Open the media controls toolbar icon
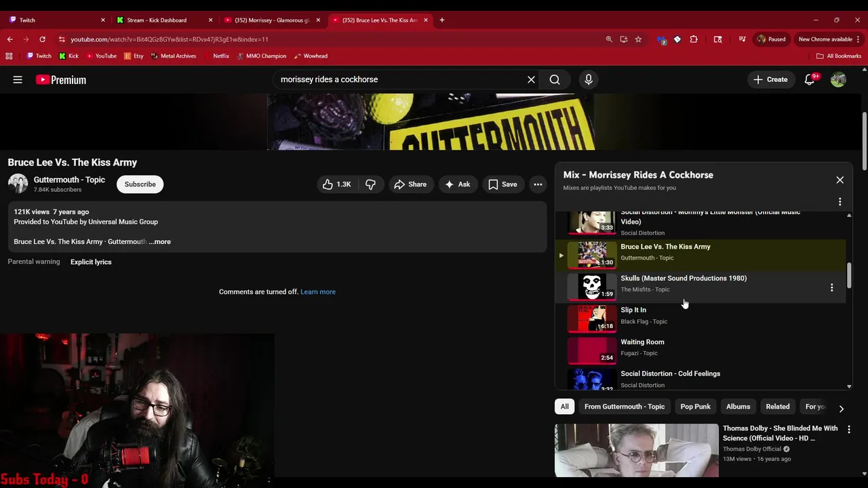This screenshot has width=868, height=488. click(742, 39)
